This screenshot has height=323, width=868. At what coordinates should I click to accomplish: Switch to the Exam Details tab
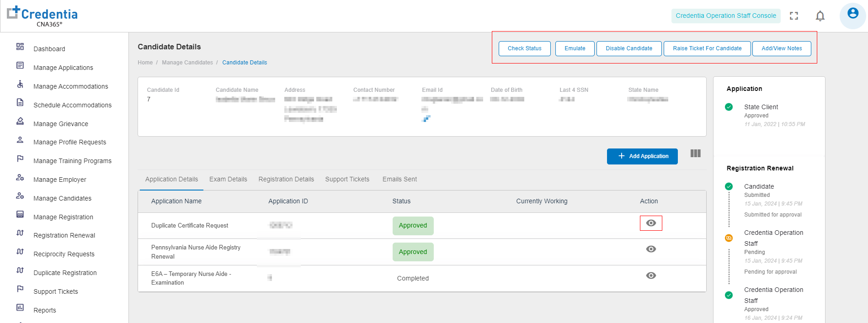coord(228,180)
